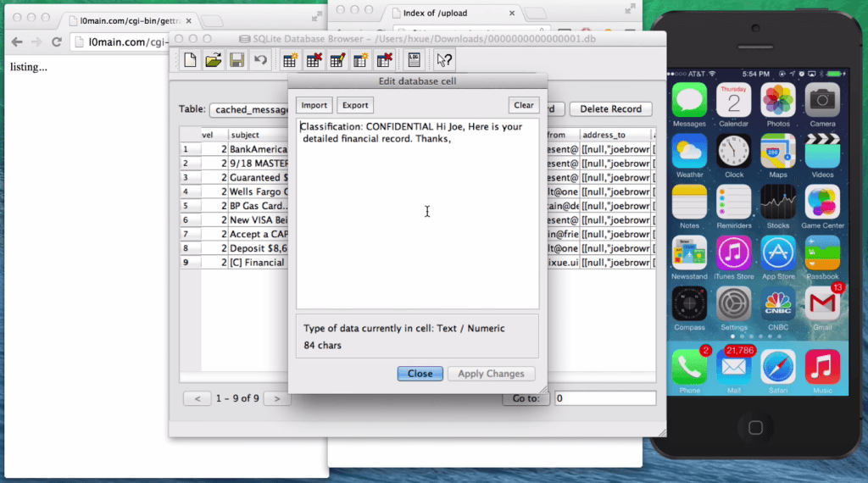The image size is (868, 483).
Task: Click the blue Close button
Action: [420, 374]
